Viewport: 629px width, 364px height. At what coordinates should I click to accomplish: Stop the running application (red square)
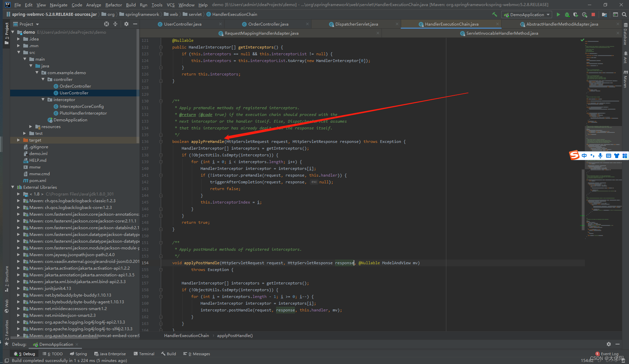[x=593, y=14]
